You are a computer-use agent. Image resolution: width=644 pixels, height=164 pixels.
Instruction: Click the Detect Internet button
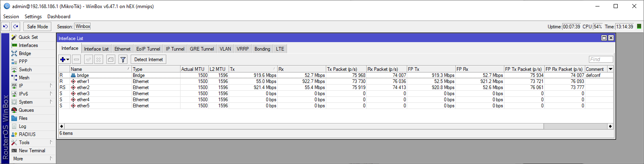(149, 60)
